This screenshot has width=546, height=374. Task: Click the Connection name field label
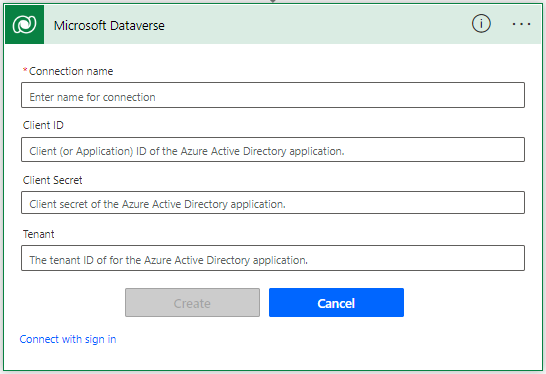pyautogui.click(x=71, y=71)
